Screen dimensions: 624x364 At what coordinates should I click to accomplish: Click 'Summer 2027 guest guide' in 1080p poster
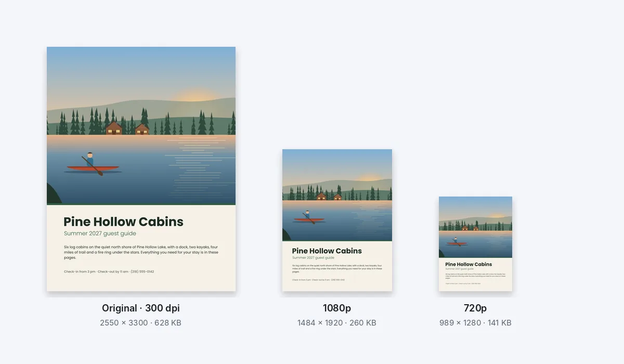pos(313,258)
